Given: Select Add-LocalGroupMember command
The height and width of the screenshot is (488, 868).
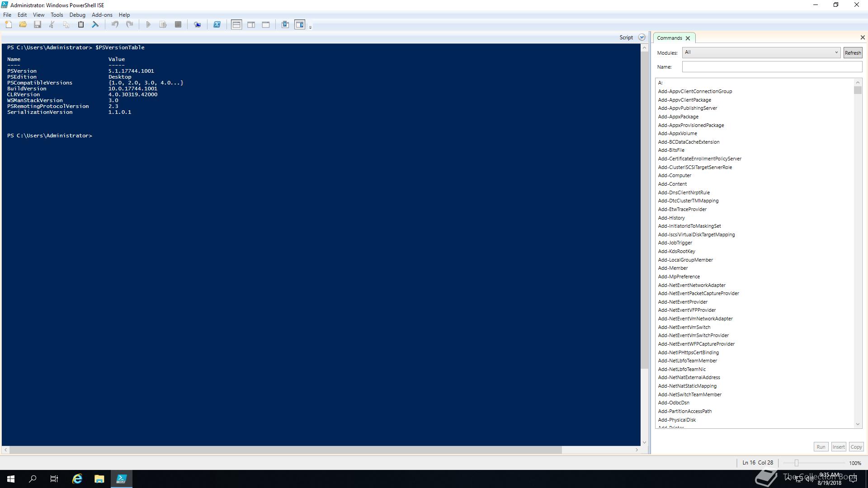Looking at the screenshot, I should (x=685, y=260).
